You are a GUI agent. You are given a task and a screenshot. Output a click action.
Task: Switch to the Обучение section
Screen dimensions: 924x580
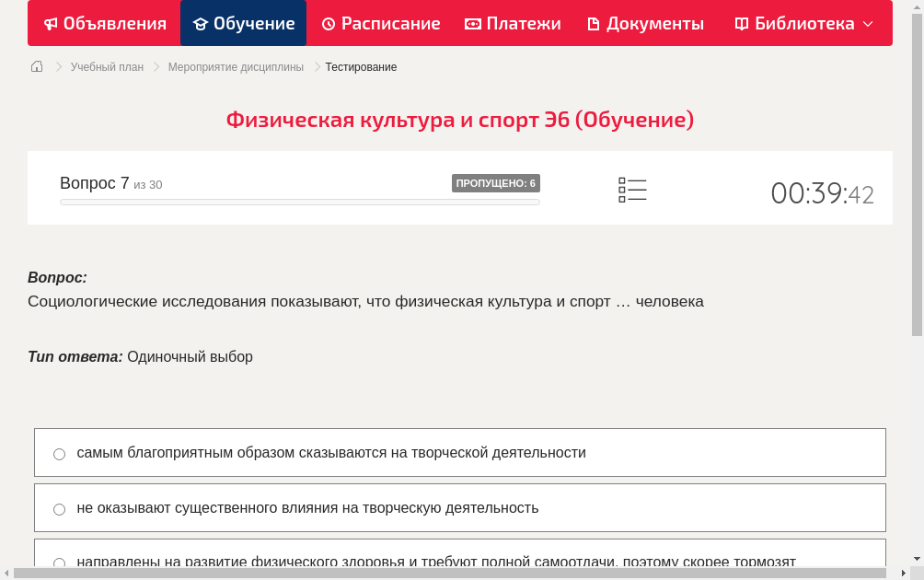(243, 23)
